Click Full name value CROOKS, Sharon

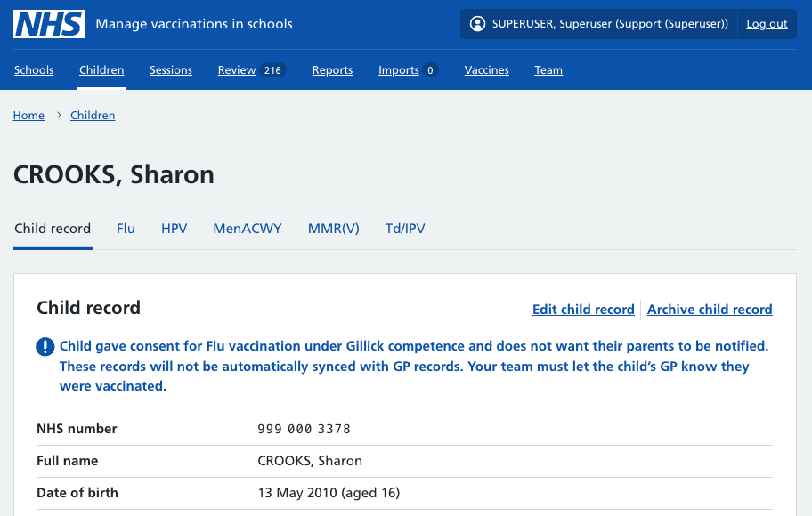(x=310, y=461)
